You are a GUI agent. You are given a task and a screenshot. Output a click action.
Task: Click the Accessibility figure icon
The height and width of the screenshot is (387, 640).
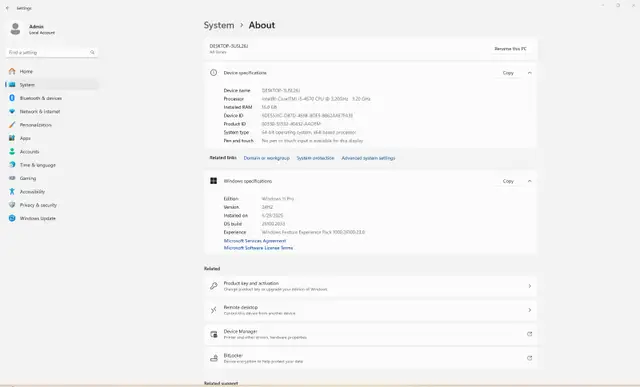coord(12,191)
